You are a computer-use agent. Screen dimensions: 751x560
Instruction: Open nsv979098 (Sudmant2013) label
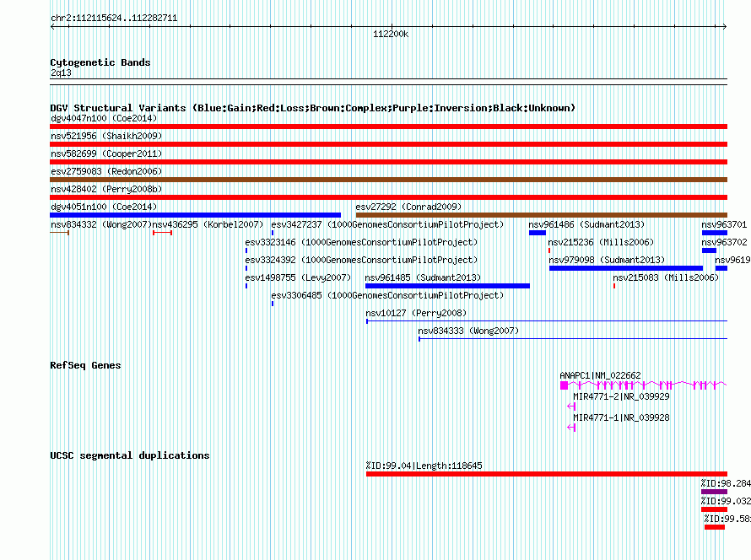607,260
